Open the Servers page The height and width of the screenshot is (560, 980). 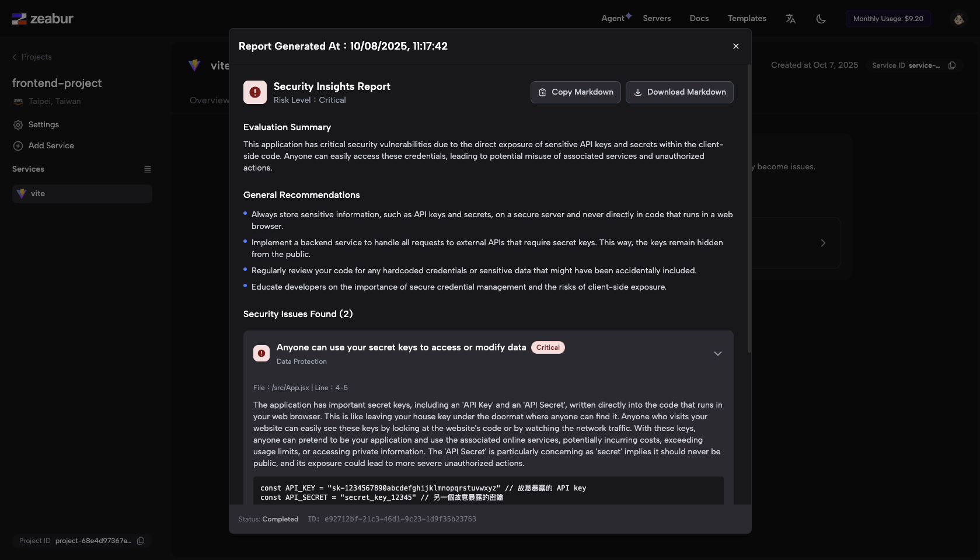[x=657, y=19]
